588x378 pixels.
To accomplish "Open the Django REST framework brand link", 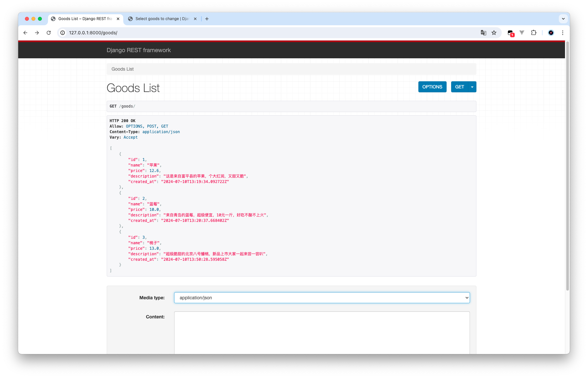I will coord(138,50).
